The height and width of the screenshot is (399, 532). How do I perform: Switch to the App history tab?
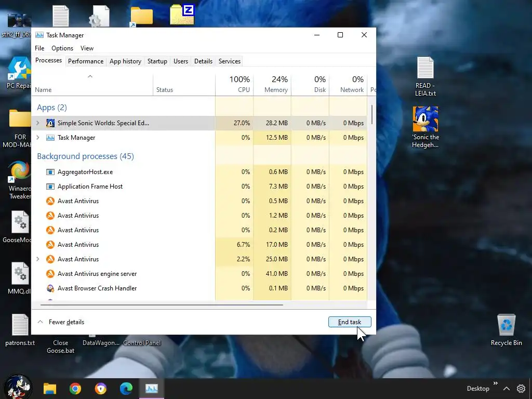(125, 61)
